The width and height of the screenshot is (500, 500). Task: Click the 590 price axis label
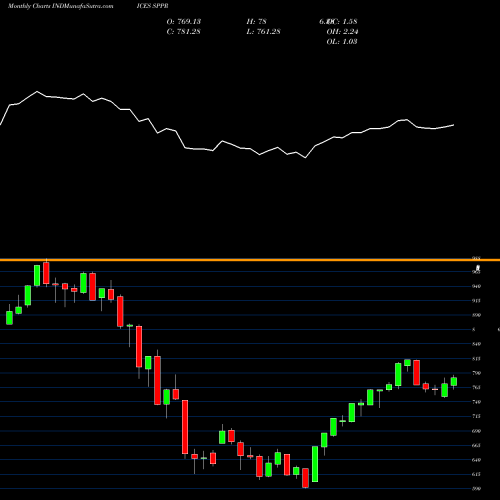477,489
